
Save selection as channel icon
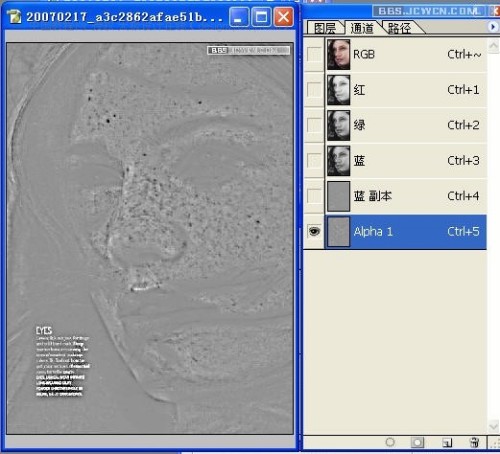pyautogui.click(x=417, y=442)
